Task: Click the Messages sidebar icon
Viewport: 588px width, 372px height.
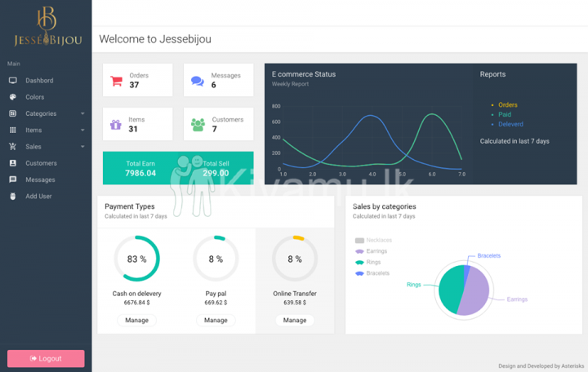Action: 13,179
